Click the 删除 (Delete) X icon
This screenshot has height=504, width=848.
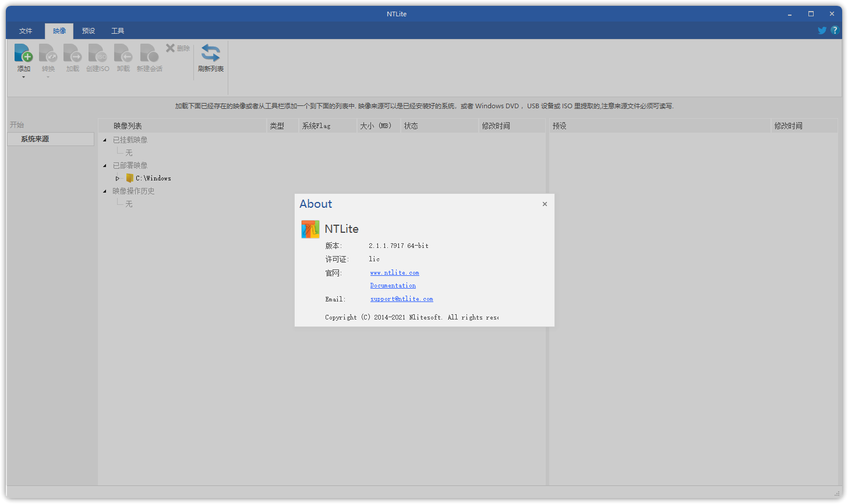tap(170, 48)
